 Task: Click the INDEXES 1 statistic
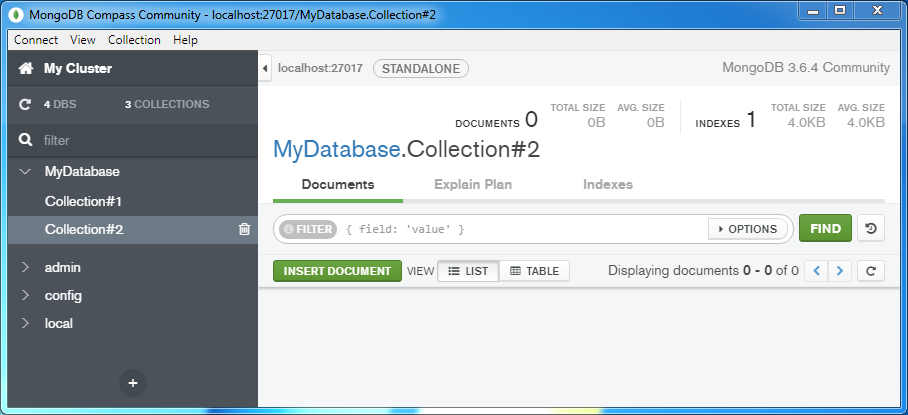pyautogui.click(x=726, y=120)
